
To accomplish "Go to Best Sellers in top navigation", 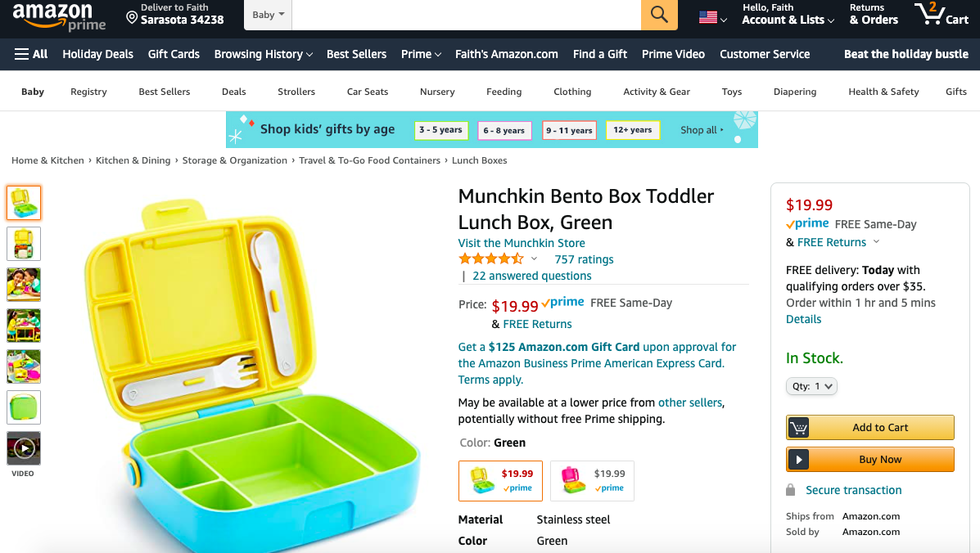I will point(356,54).
